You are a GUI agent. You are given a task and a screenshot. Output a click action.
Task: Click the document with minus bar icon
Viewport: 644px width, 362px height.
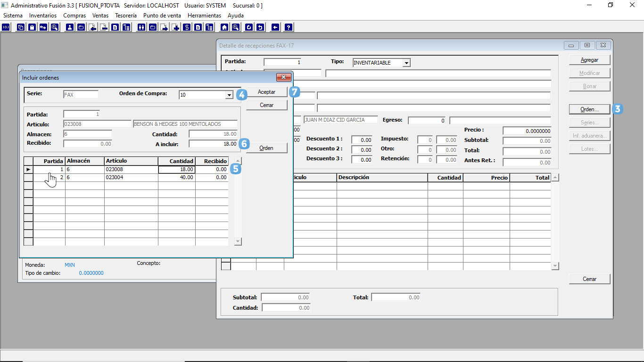[104, 27]
